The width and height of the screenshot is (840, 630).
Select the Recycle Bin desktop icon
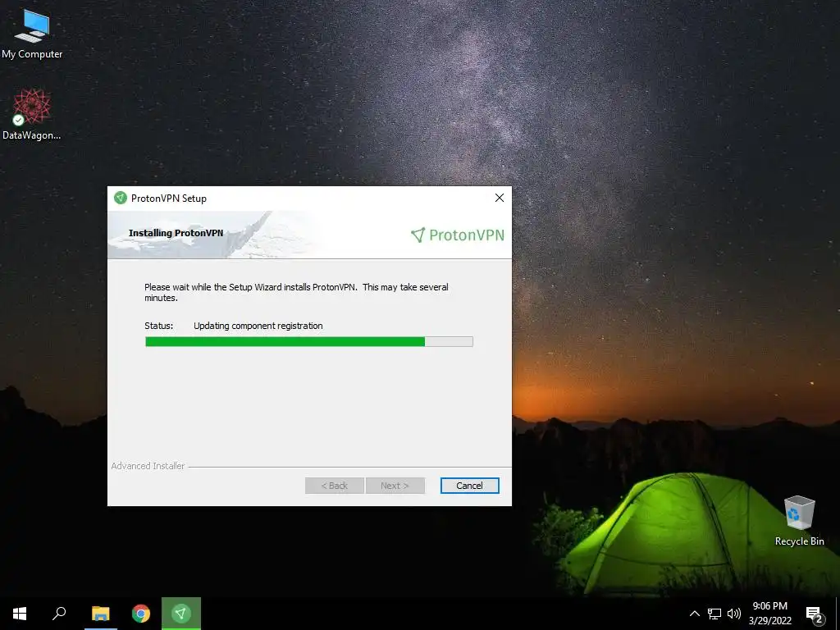799,521
